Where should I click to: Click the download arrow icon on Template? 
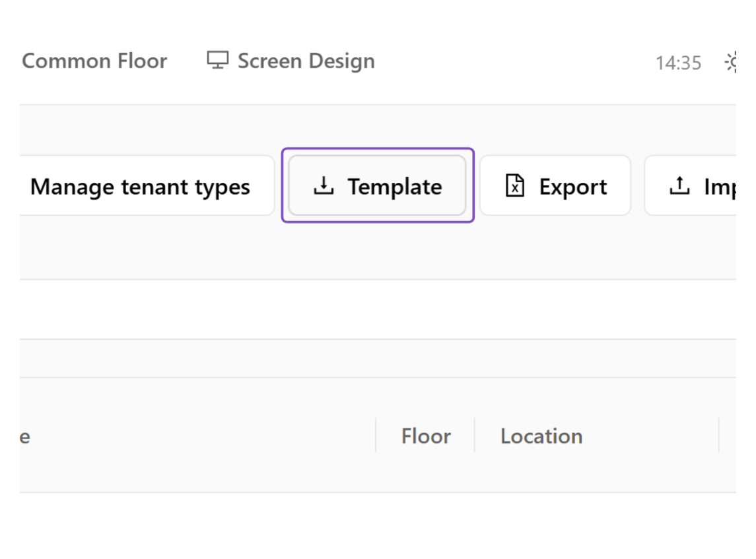click(x=324, y=185)
